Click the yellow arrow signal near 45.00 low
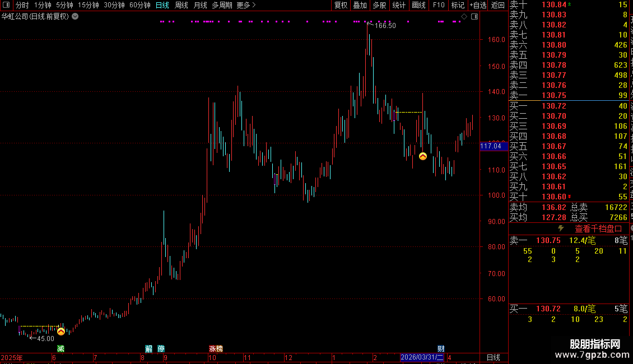The image size is (633, 364). point(61,332)
